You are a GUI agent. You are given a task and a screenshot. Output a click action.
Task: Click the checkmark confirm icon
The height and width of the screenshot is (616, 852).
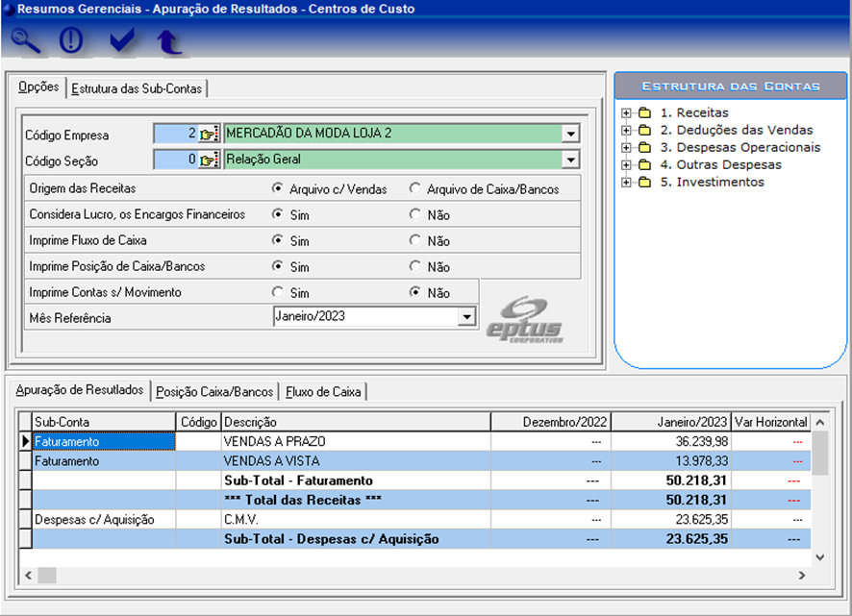(x=121, y=41)
